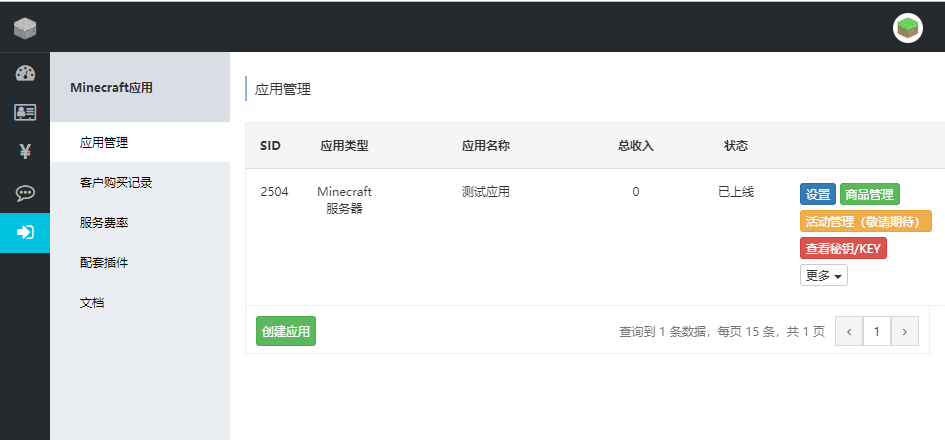Open the grass block user avatar

[x=907, y=28]
